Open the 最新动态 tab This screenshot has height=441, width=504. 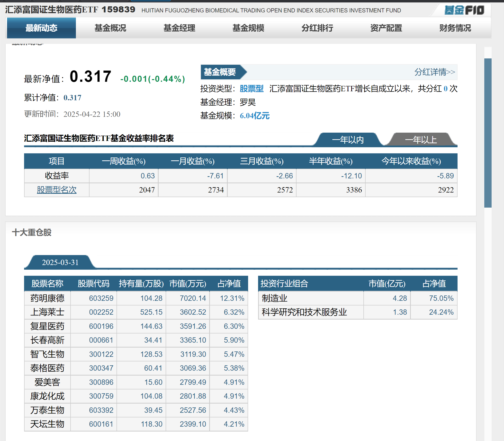(x=41, y=28)
